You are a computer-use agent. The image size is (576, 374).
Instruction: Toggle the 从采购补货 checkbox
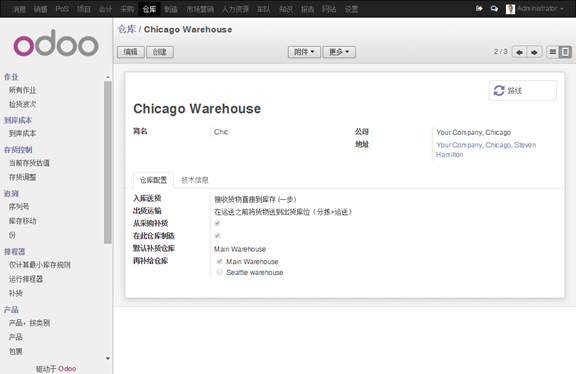pyautogui.click(x=217, y=223)
